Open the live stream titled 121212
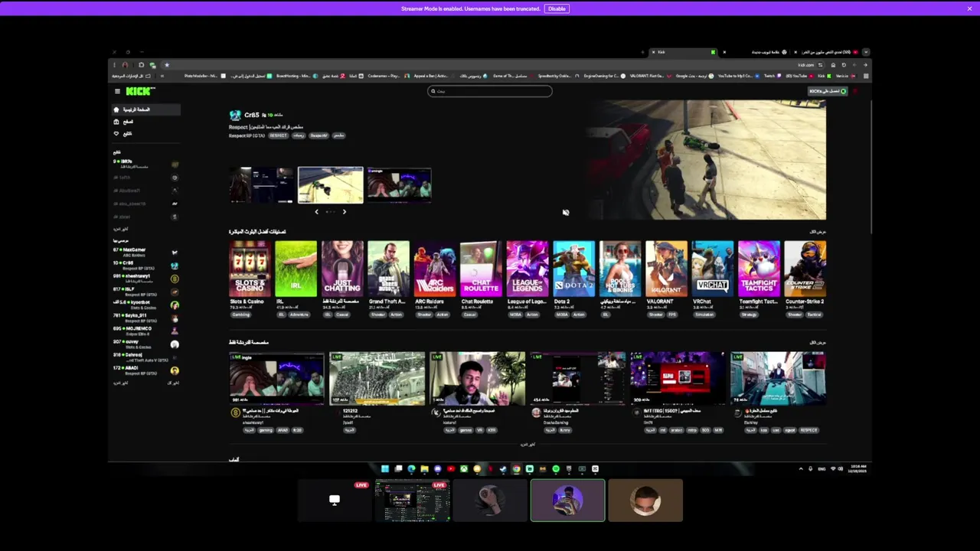The width and height of the screenshot is (980, 551). (x=377, y=378)
